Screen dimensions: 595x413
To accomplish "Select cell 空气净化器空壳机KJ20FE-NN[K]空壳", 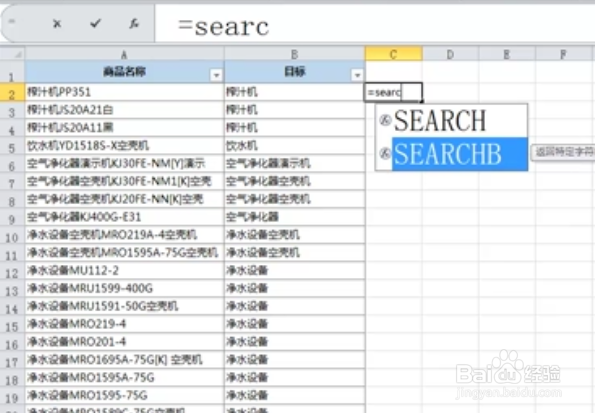I will [x=124, y=199].
